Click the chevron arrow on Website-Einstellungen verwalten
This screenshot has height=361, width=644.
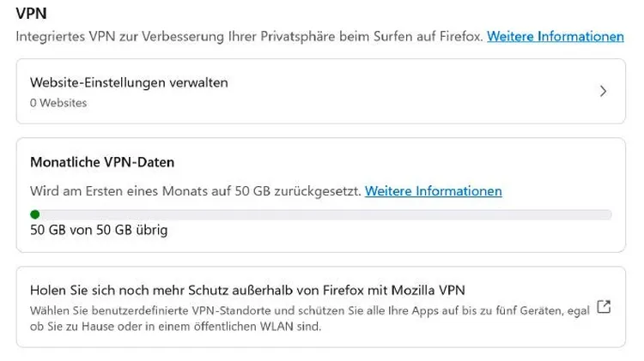click(x=603, y=91)
